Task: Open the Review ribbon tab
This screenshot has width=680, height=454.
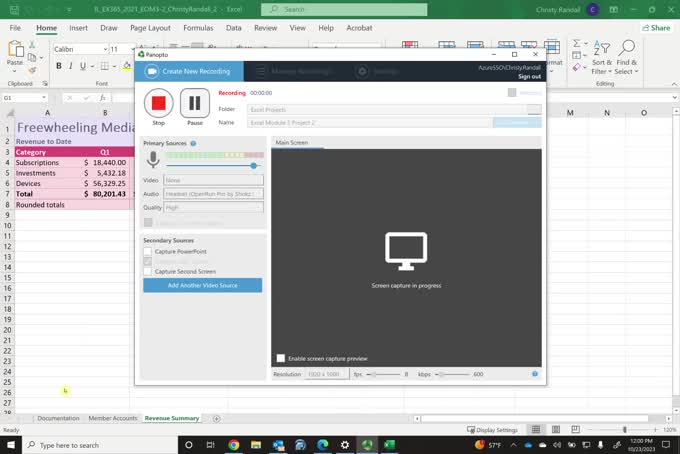Action: click(265, 28)
